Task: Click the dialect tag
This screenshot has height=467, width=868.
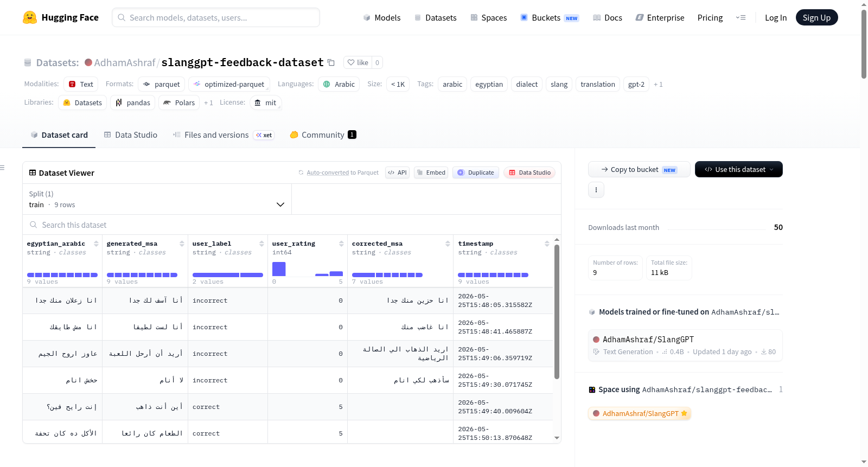Action: click(527, 84)
